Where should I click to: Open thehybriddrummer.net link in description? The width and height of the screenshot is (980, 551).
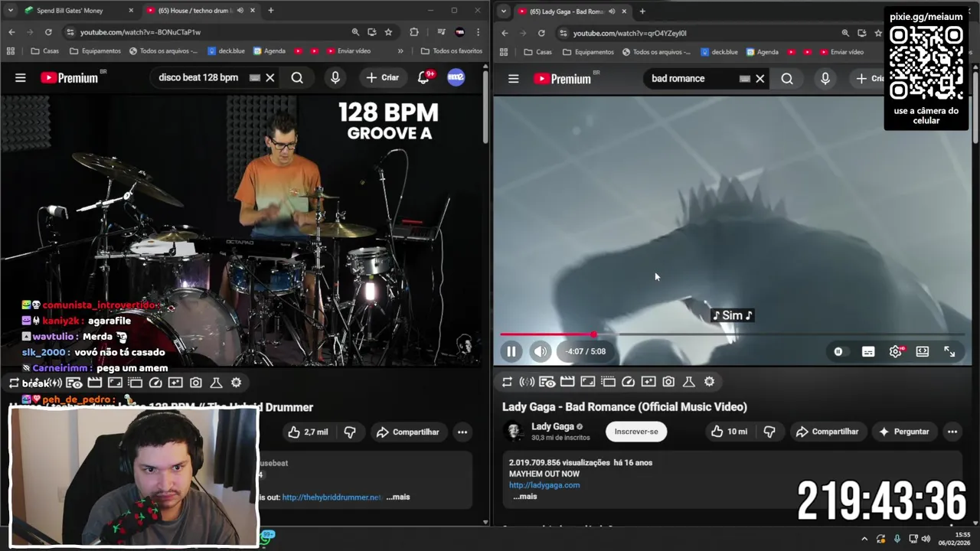332,497
